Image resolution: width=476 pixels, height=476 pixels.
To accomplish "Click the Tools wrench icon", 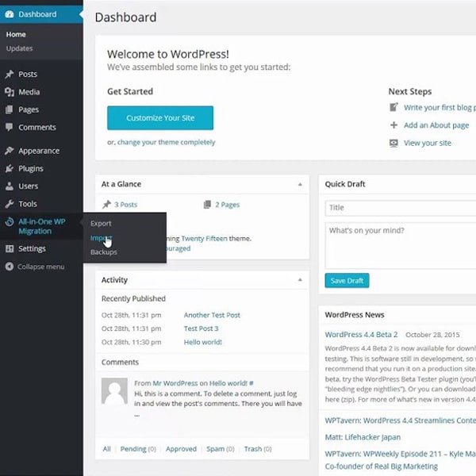I will pos(10,204).
